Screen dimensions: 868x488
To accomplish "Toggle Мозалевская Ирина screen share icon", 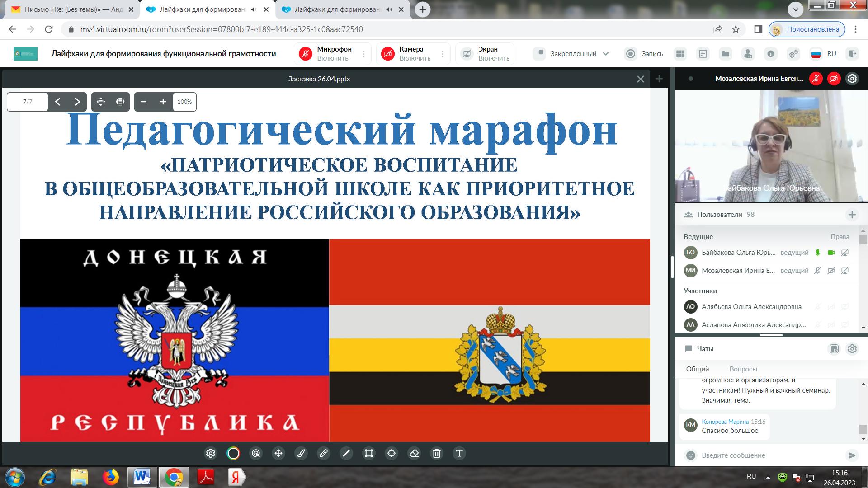I will coord(844,271).
